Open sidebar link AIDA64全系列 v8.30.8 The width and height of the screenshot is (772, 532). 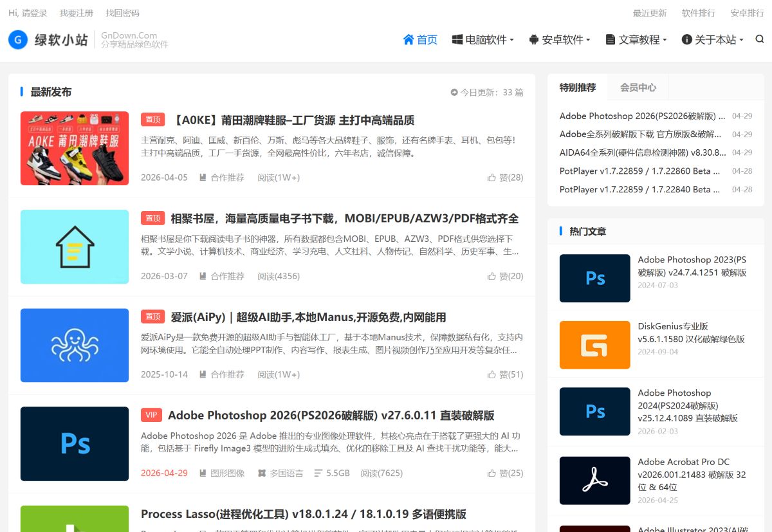[x=643, y=152]
